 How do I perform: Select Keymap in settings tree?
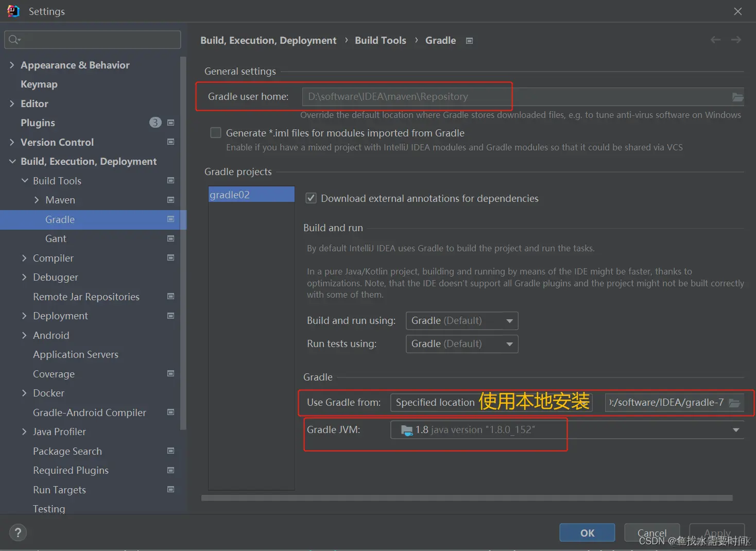[39, 84]
